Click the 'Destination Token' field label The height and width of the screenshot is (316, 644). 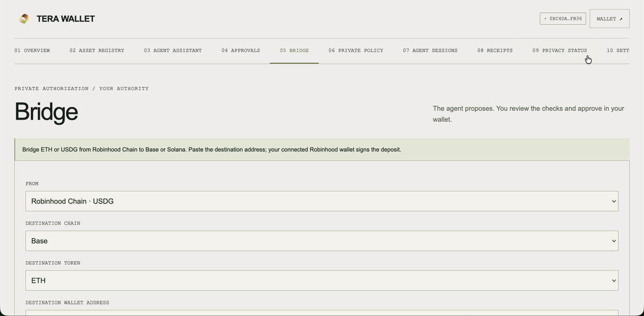53,263
